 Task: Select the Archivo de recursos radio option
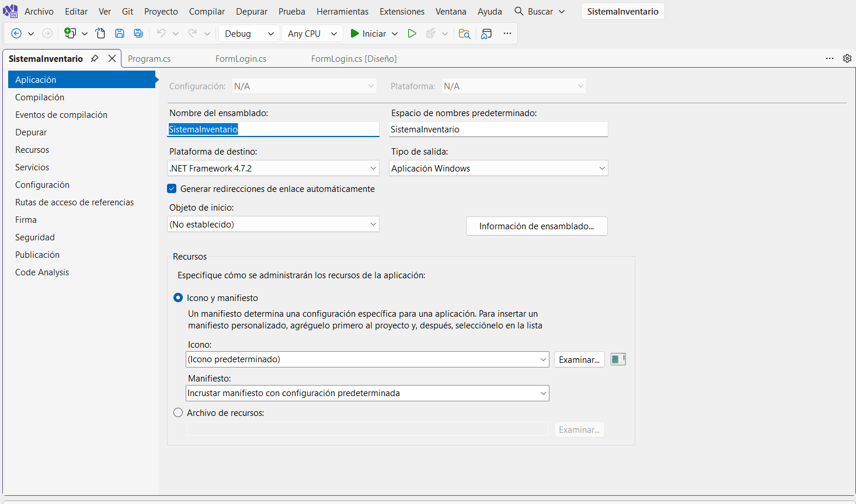tap(178, 412)
